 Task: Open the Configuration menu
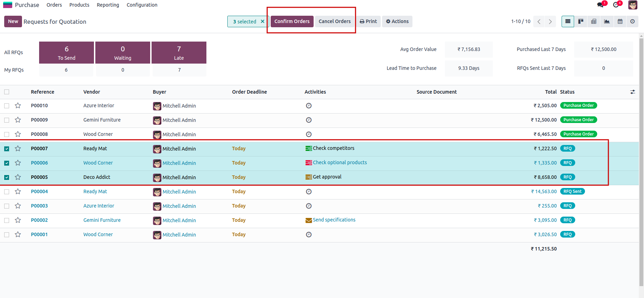click(x=142, y=5)
